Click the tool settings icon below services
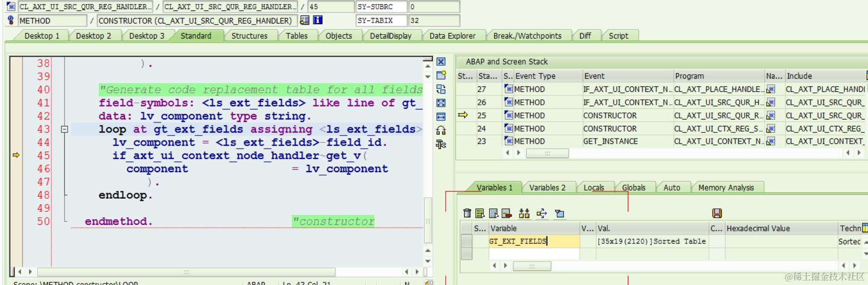Screen dimensions: 868x285 [441, 145]
